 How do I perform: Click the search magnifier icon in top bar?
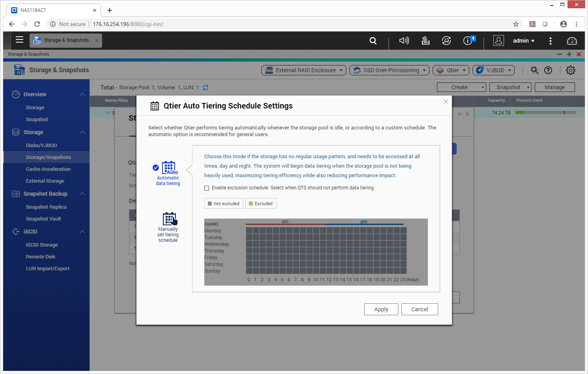pos(373,41)
